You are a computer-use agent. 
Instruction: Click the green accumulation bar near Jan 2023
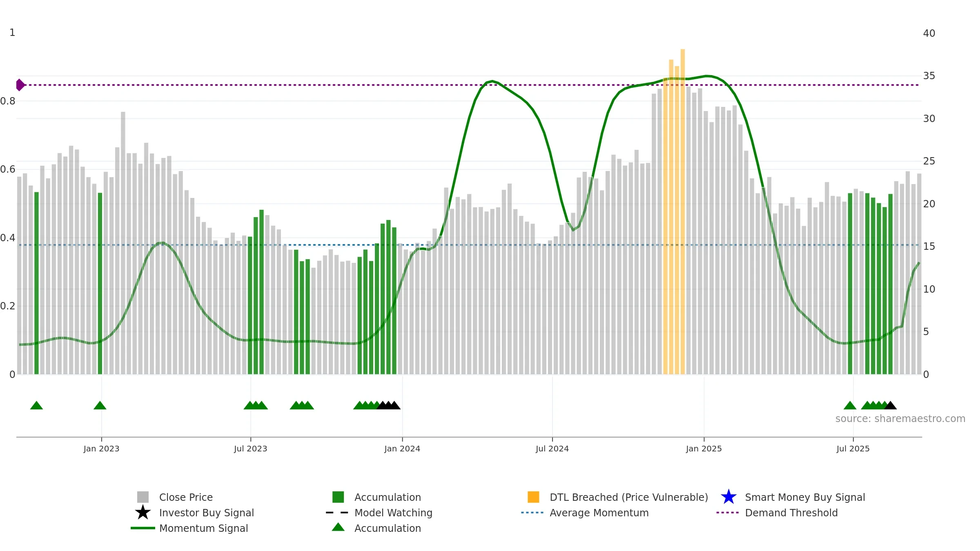tap(100, 284)
